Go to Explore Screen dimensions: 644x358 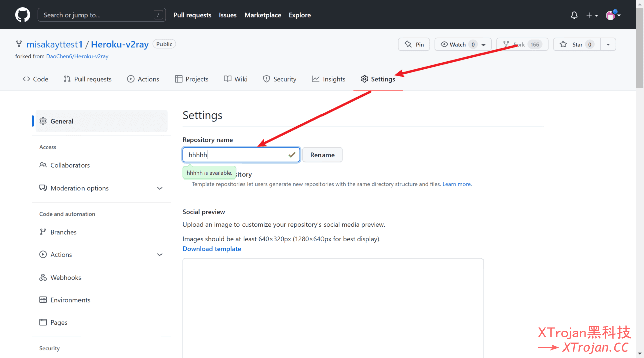(x=300, y=15)
